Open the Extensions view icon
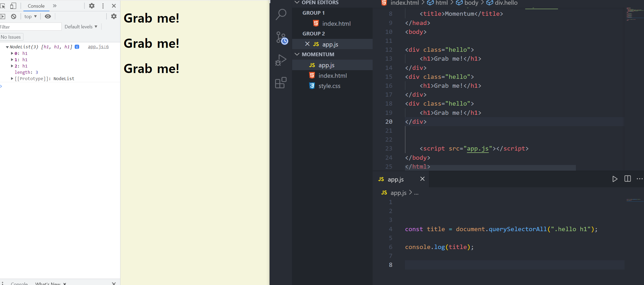The image size is (644, 285). point(281,83)
